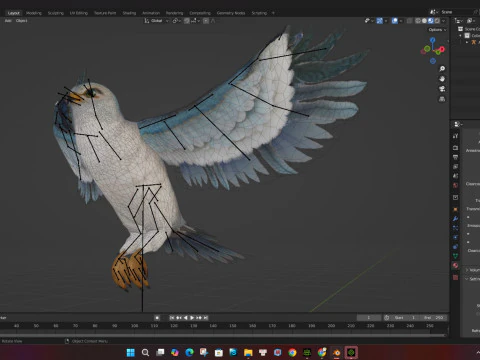Image resolution: width=480 pixels, height=360 pixels.
Task: Open the Windows Start menu
Action: tap(131, 352)
